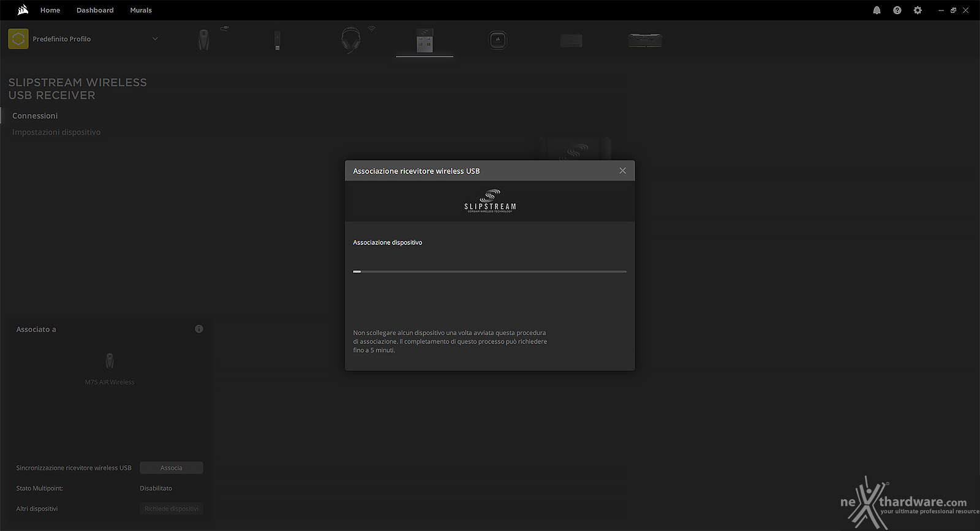
Task: Select the Slipstream USB receiver device icon
Action: [424, 40]
